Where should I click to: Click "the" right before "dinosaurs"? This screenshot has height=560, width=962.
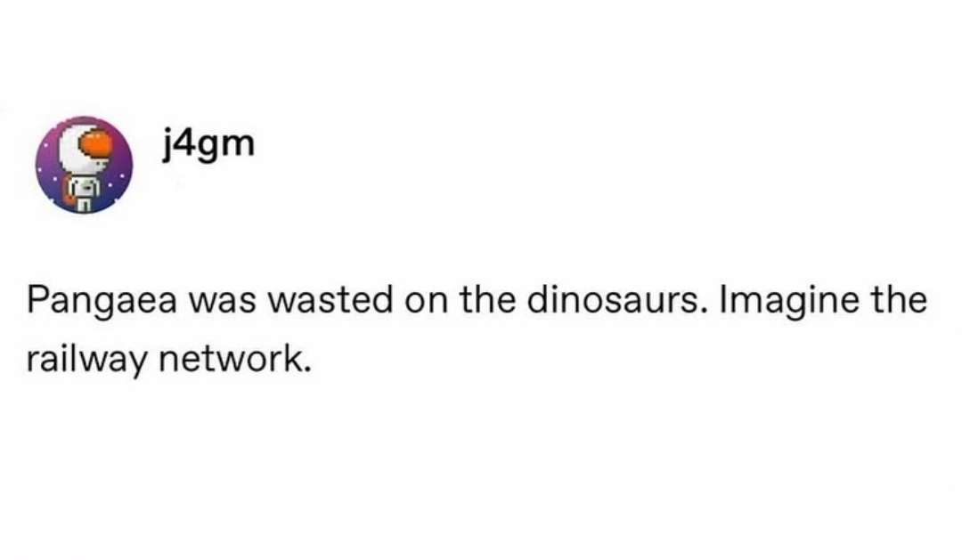click(487, 301)
